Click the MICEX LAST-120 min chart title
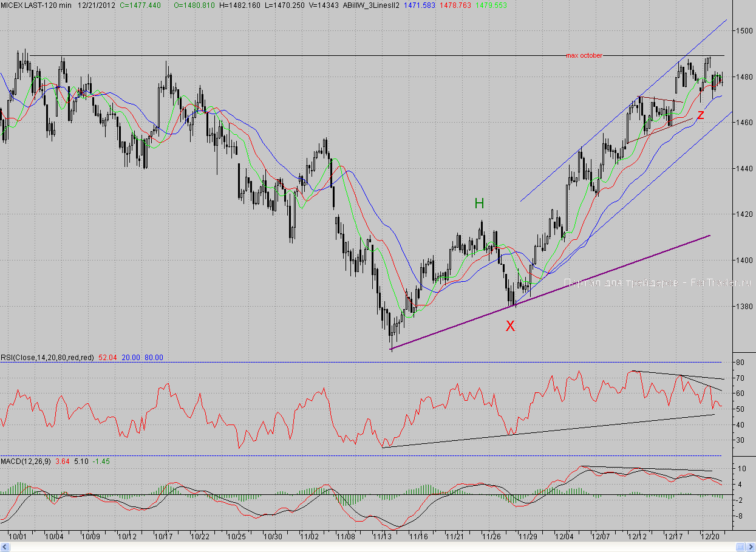Screen dimensions: 756x552 [36, 5]
